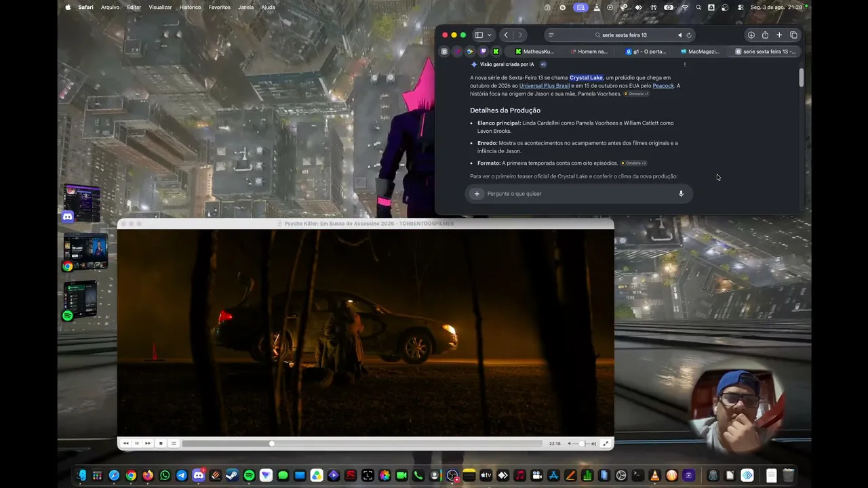
Task: Stop the video playback
Action: (x=161, y=443)
